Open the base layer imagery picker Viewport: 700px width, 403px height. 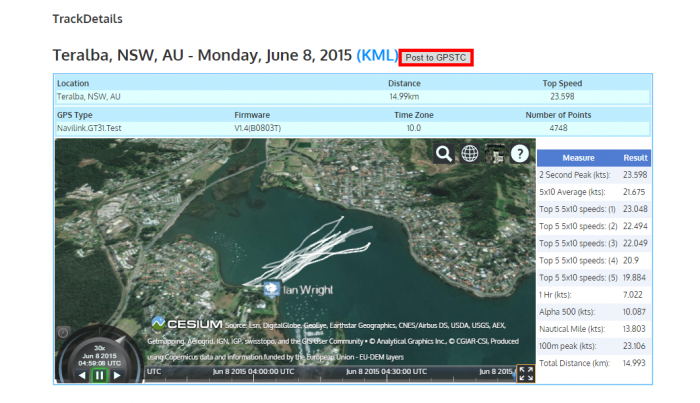(x=494, y=153)
